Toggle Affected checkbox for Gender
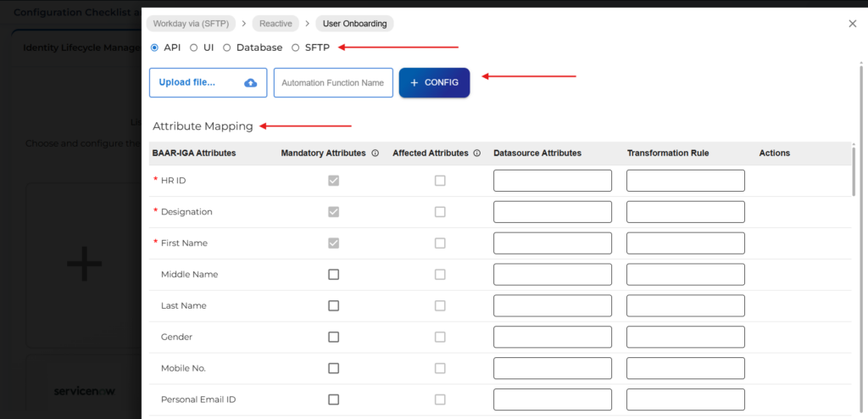Screen dimensions: 868x419 [x=440, y=337]
